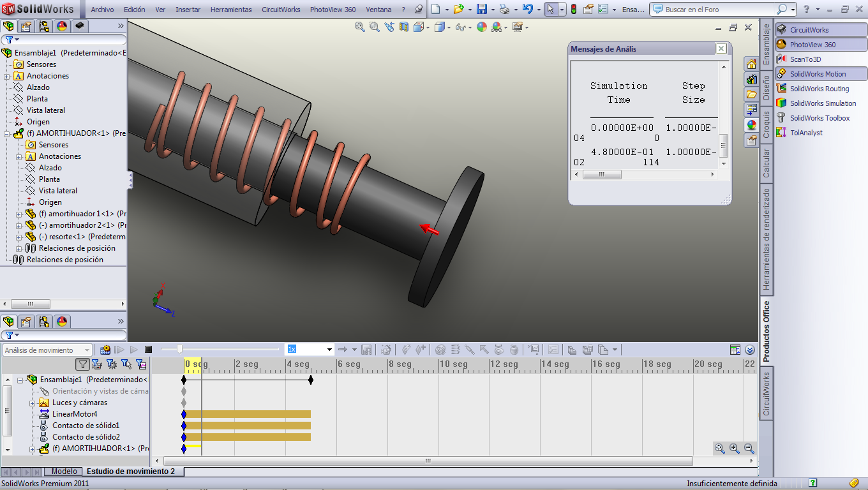The width and height of the screenshot is (868, 490).
Task: Click the Undo arrow icon
Action: (x=527, y=10)
